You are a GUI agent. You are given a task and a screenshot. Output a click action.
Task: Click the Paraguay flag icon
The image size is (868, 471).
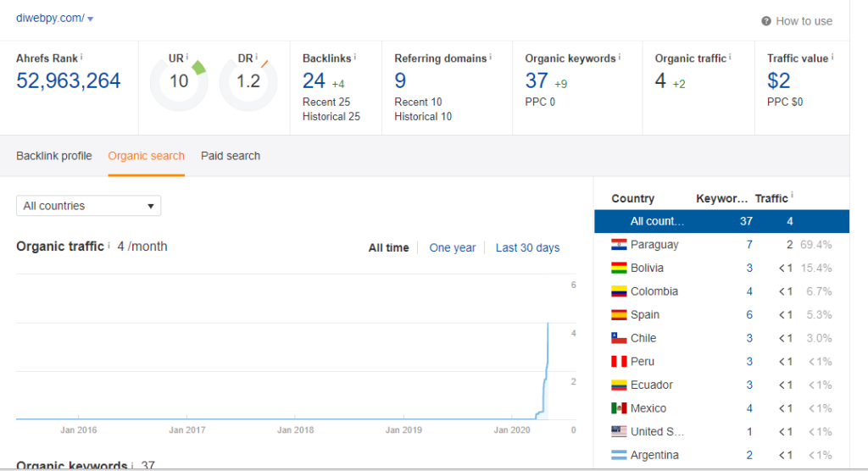click(x=619, y=245)
